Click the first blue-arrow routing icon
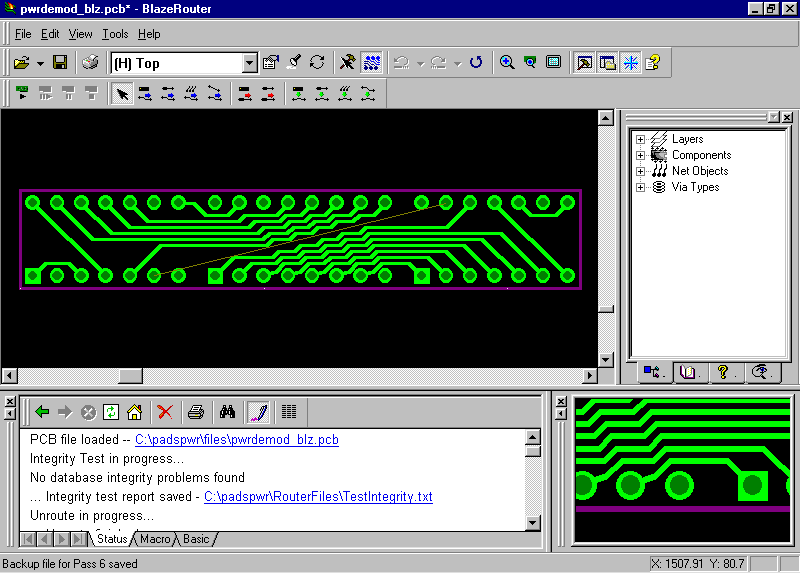Image resolution: width=800 pixels, height=573 pixels. pos(145,94)
